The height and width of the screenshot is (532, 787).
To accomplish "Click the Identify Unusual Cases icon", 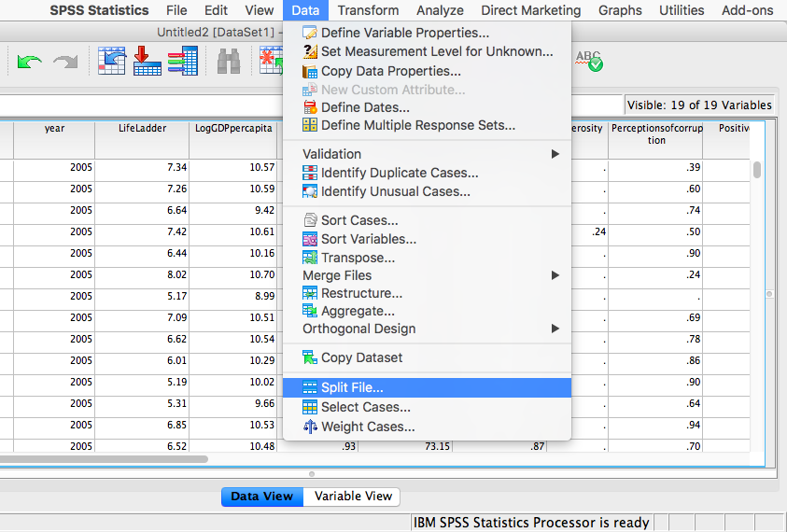I will pyautogui.click(x=310, y=191).
